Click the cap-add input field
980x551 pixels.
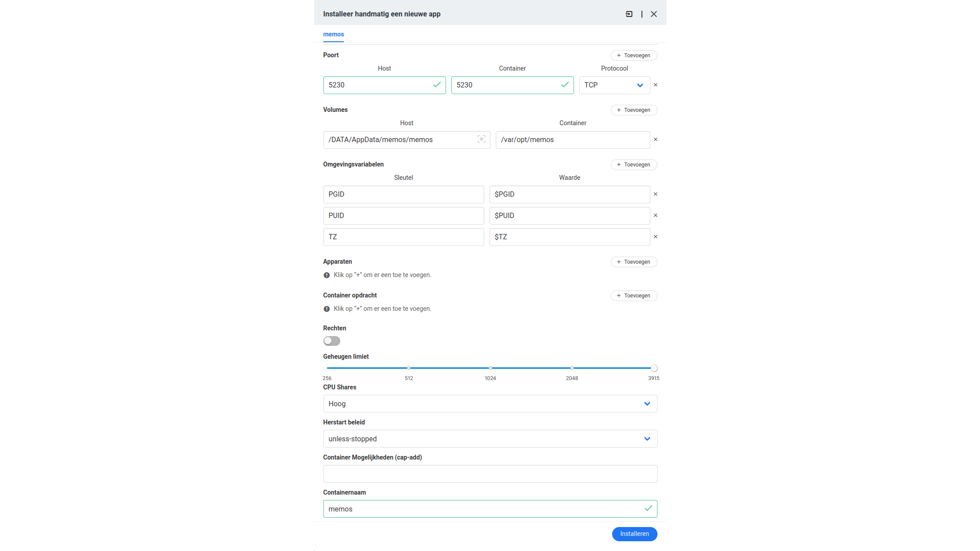pyautogui.click(x=490, y=474)
